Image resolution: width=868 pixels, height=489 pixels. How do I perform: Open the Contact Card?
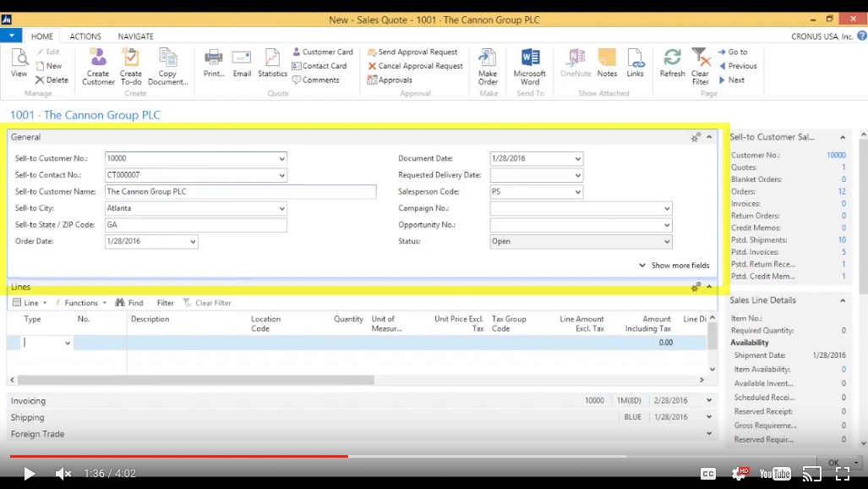[319, 65]
